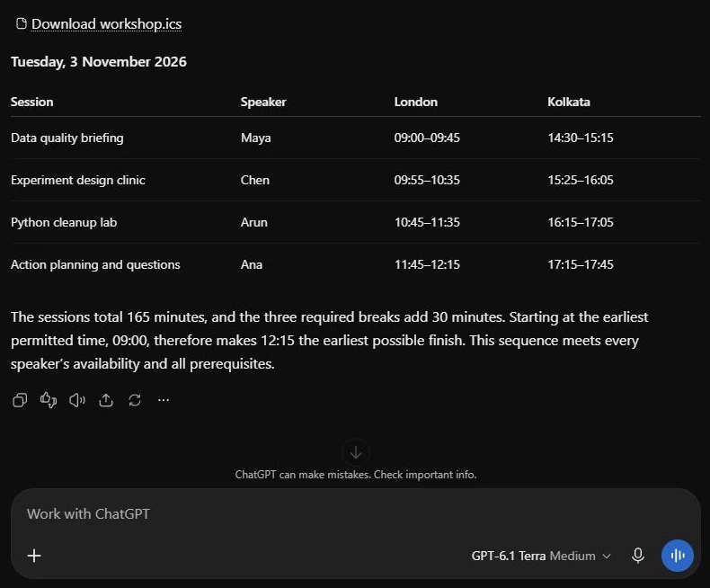Click the Action planning and questions cell
Screen dimensions: 710x588
point(95,264)
